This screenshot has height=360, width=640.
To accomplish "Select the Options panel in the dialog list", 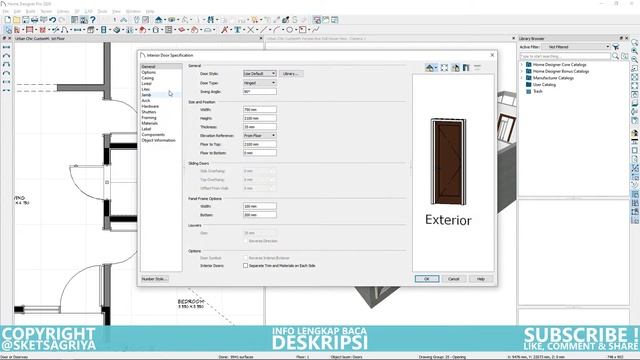I will tap(149, 72).
